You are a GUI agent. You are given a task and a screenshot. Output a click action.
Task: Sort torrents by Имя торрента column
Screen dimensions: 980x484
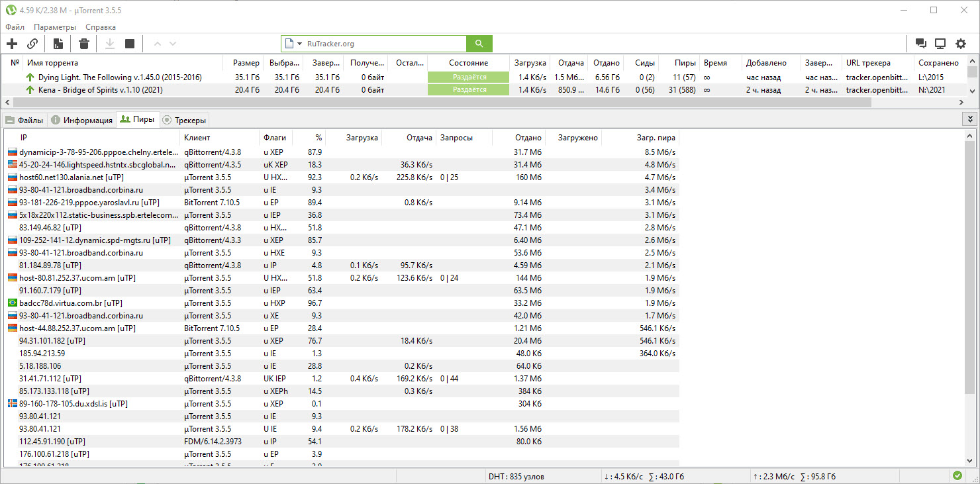(x=124, y=63)
